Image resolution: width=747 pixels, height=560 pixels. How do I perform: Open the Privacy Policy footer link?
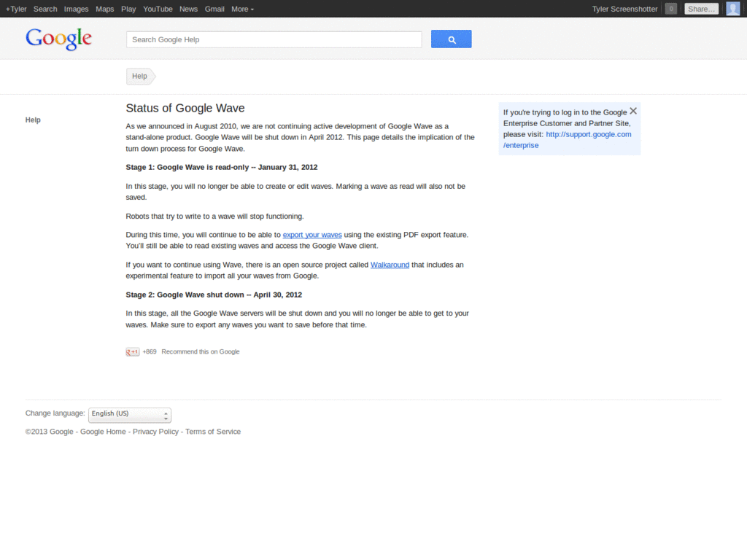coord(155,432)
